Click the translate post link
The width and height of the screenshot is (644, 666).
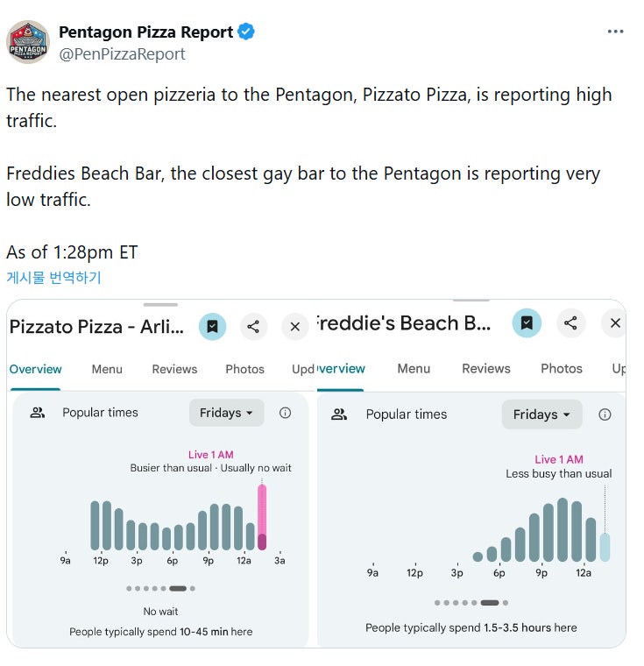tap(53, 278)
